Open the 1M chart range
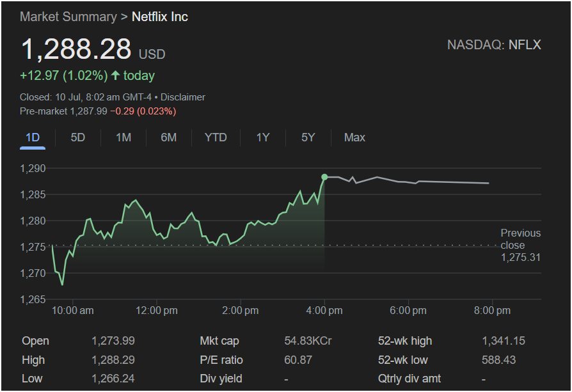 [123, 137]
